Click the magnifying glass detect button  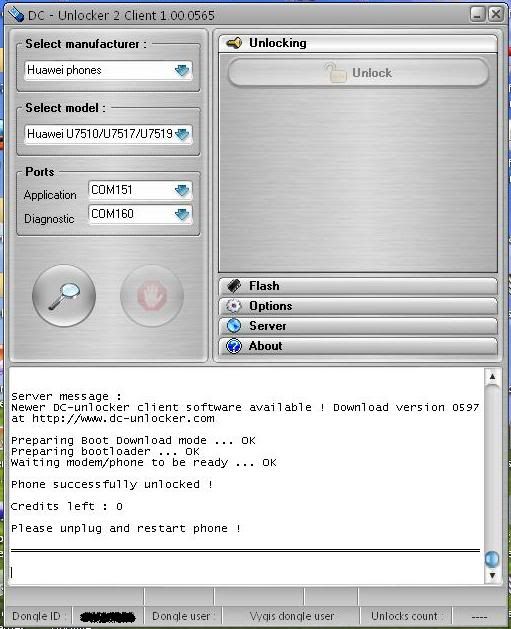[64, 296]
